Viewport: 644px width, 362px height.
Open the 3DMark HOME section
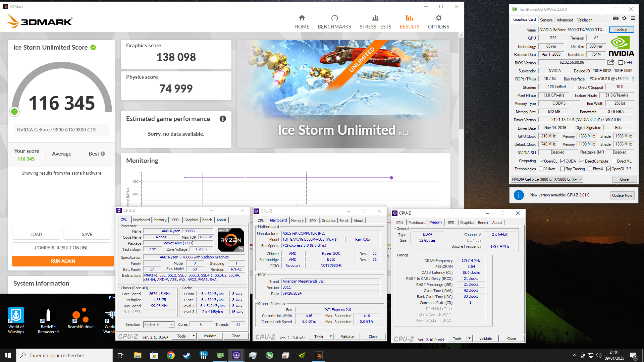click(x=302, y=22)
